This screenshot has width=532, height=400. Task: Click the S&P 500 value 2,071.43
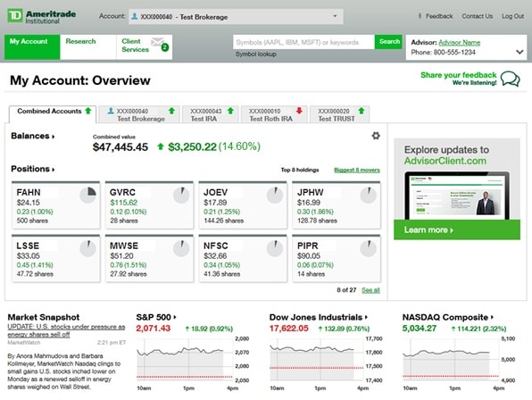tap(153, 329)
